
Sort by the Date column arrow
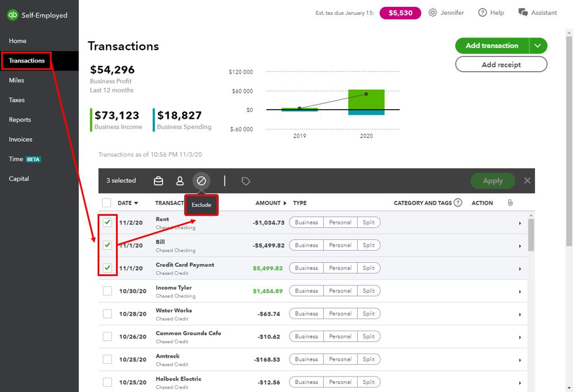point(136,203)
